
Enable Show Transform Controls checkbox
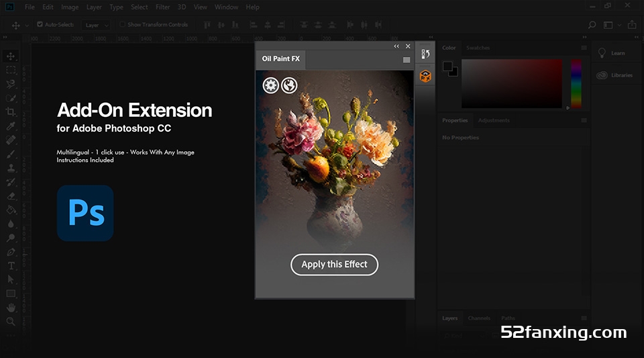point(122,24)
